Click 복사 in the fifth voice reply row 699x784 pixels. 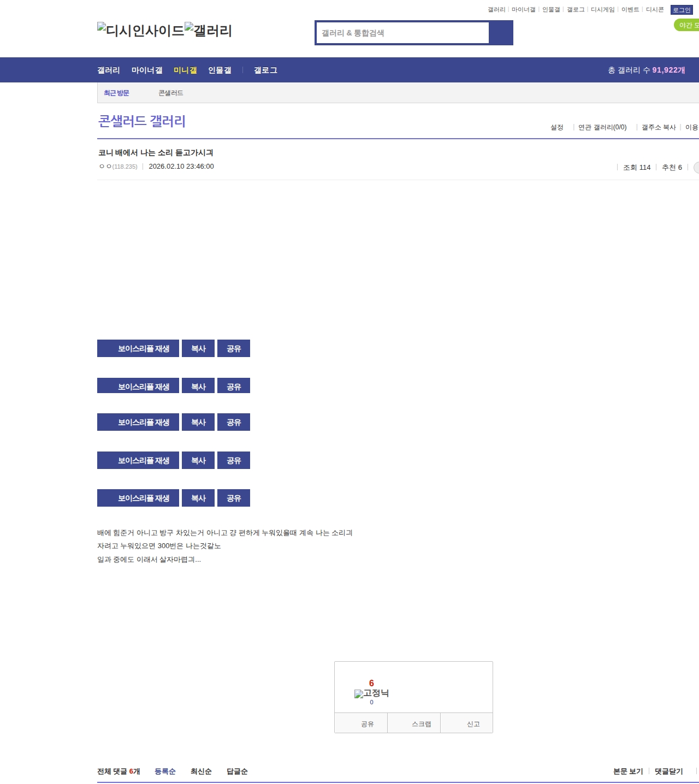198,498
